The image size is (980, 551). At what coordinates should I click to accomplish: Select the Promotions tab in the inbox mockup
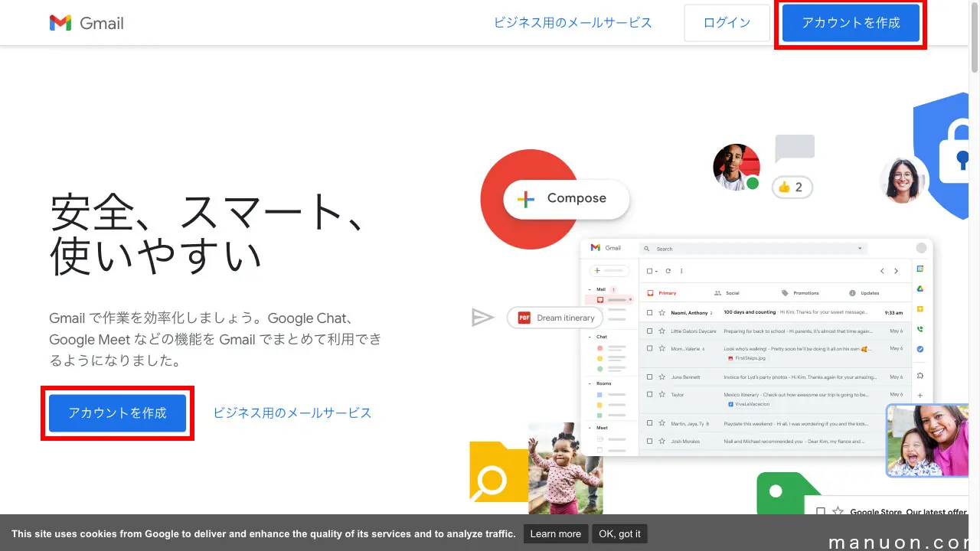coord(800,293)
